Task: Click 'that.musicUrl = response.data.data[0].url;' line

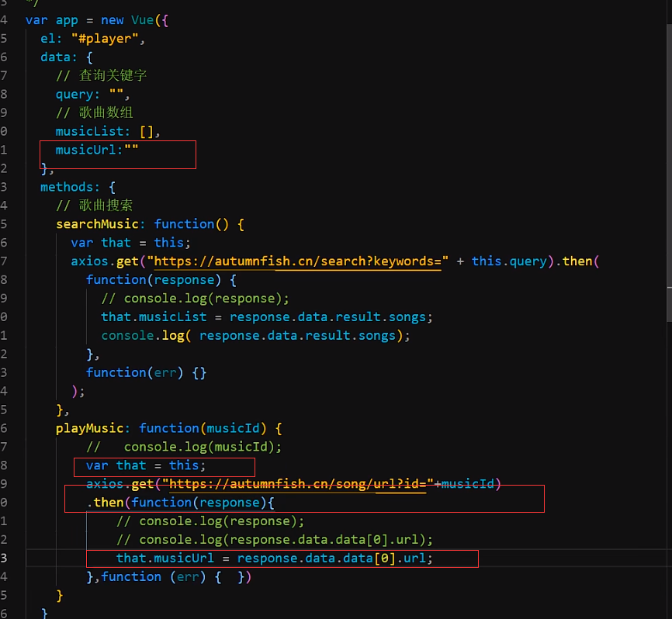Action: pyautogui.click(x=275, y=558)
